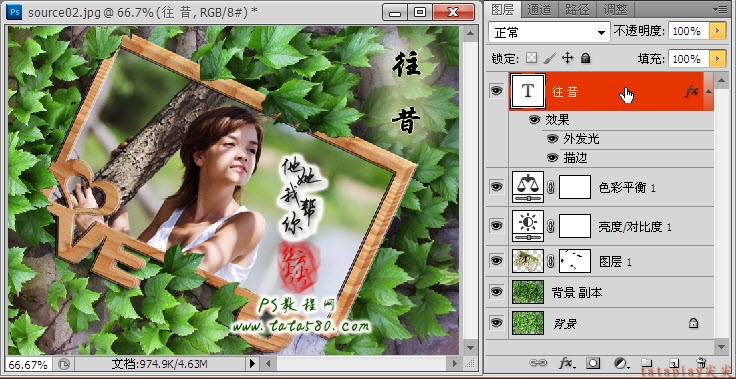Screen dimensions: 736x379
Task: Hide the 外发光 outer glow effect
Action: 552,139
